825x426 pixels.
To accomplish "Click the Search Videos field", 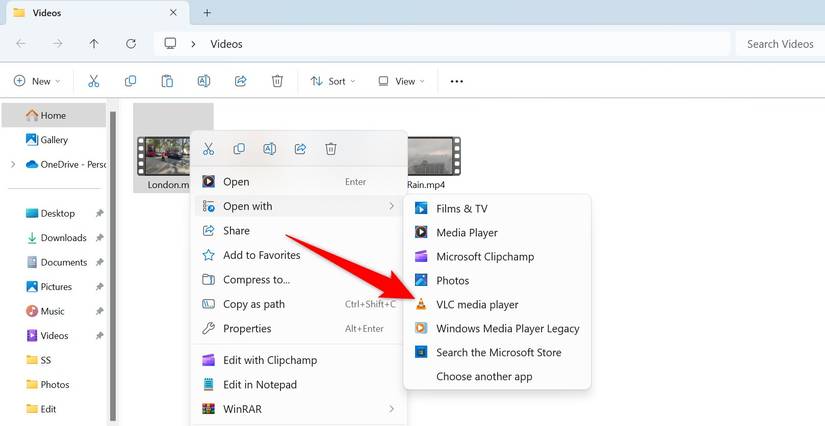I will click(780, 44).
